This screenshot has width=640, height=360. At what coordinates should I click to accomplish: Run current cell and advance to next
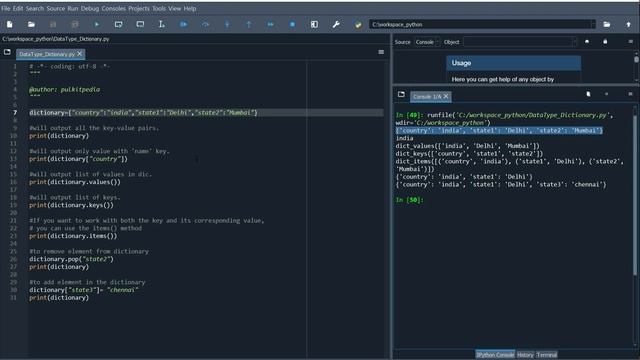click(x=140, y=24)
